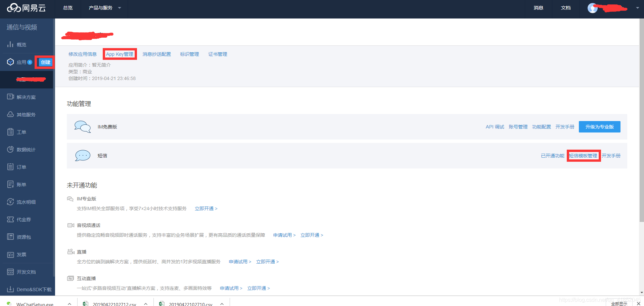
Task: Open the 总览 top menu
Action: tap(68, 8)
